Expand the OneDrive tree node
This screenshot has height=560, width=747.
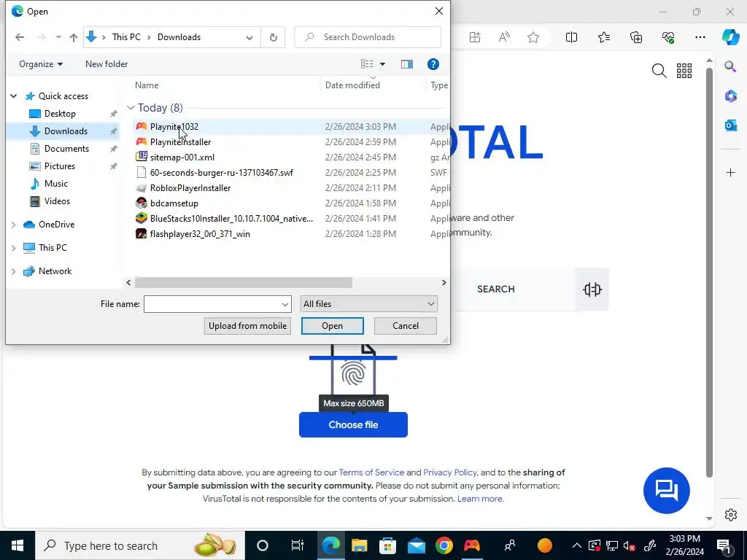[x=14, y=225]
